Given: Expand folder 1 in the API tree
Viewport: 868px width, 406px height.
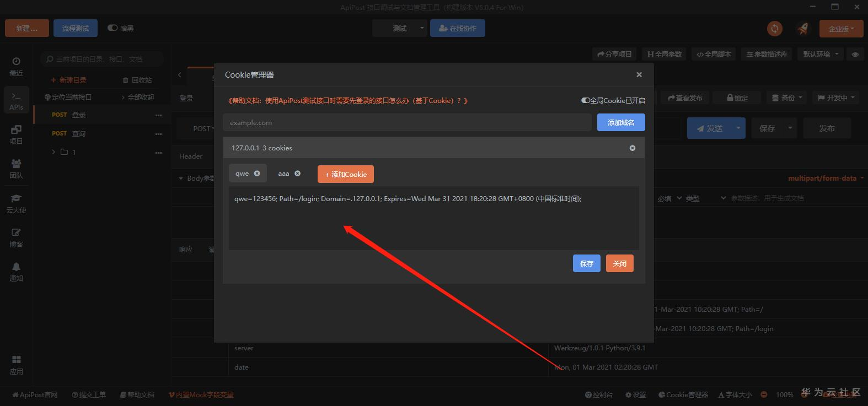Looking at the screenshot, I should point(53,152).
